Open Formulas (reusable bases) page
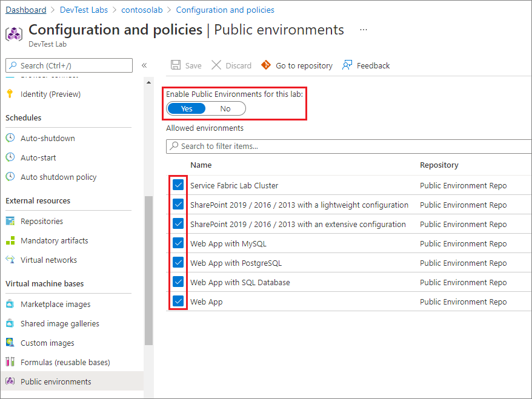The height and width of the screenshot is (399, 532). click(65, 362)
